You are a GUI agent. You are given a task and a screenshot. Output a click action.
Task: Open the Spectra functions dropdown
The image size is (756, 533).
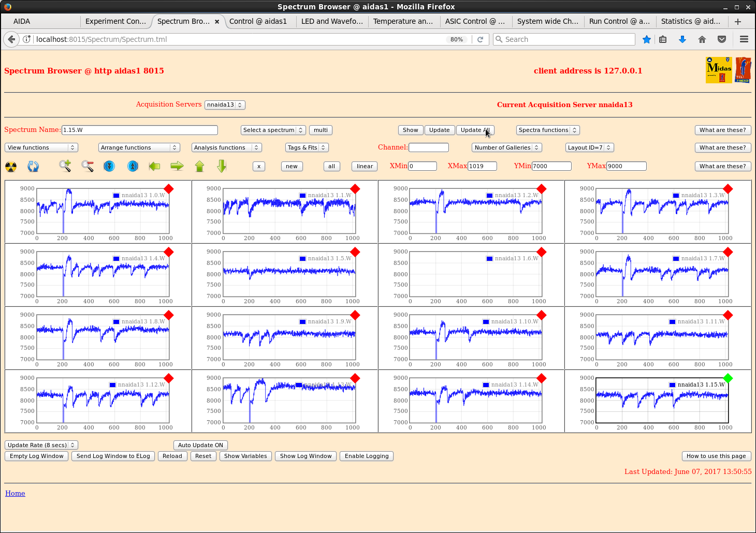547,130
